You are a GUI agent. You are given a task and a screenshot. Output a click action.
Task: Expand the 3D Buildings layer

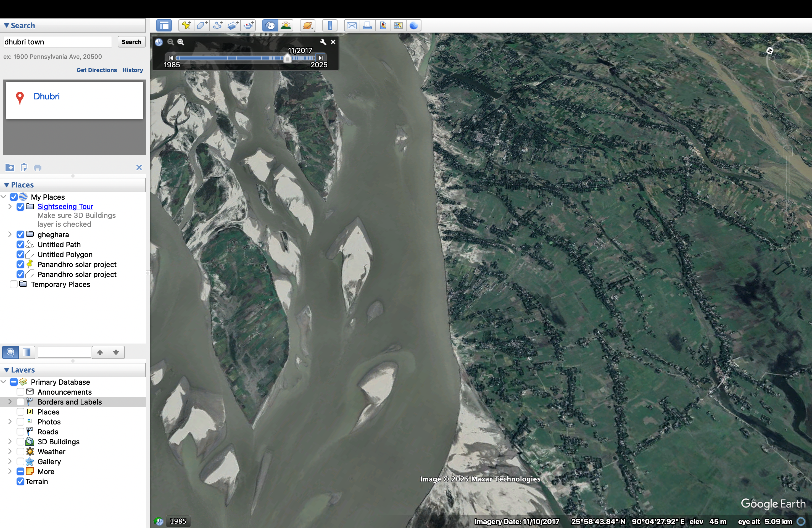point(10,441)
